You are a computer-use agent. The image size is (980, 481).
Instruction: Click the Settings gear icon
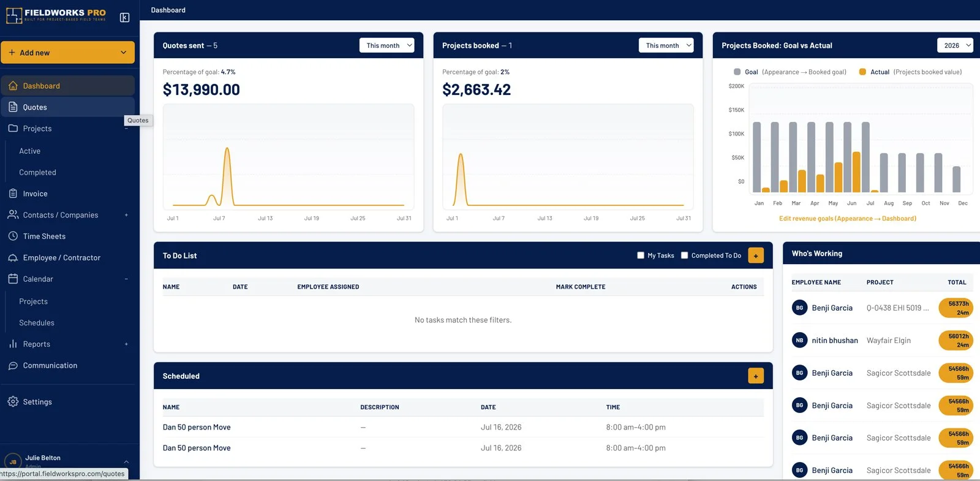tap(13, 402)
